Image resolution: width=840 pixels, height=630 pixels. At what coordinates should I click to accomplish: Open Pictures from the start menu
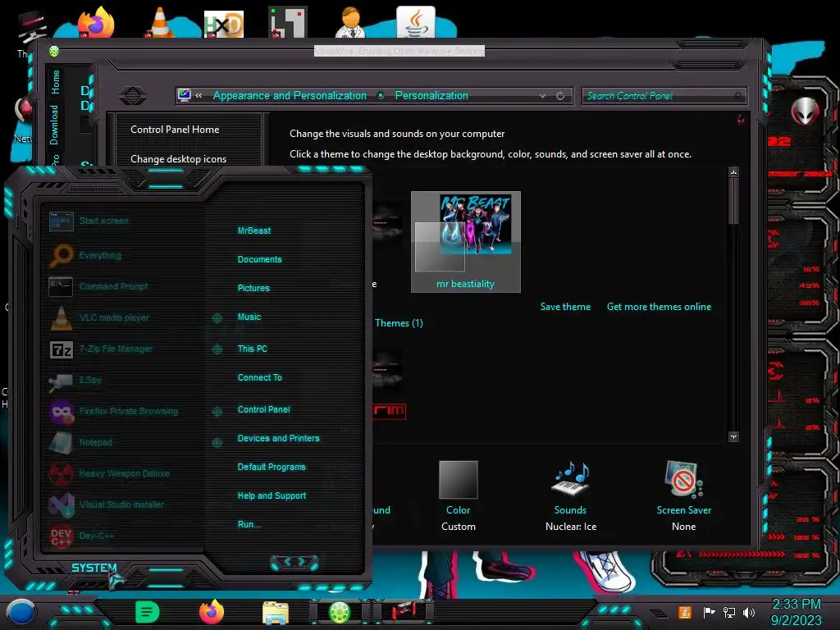click(253, 288)
